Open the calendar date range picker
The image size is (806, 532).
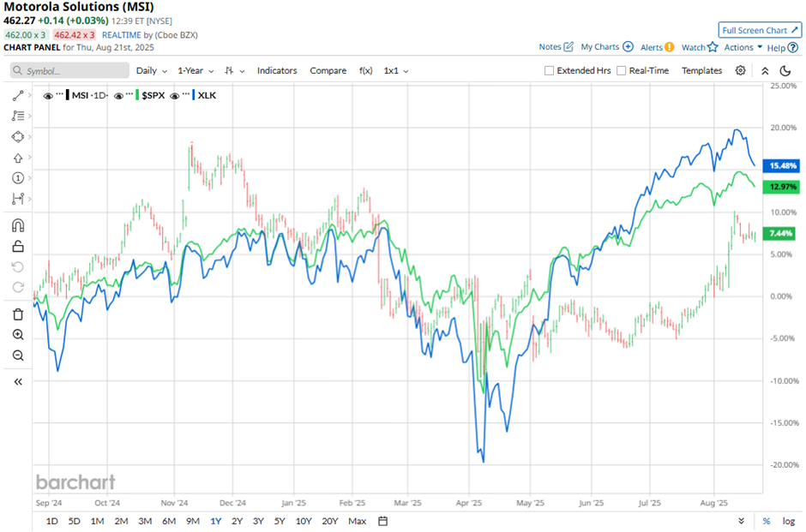(x=383, y=521)
